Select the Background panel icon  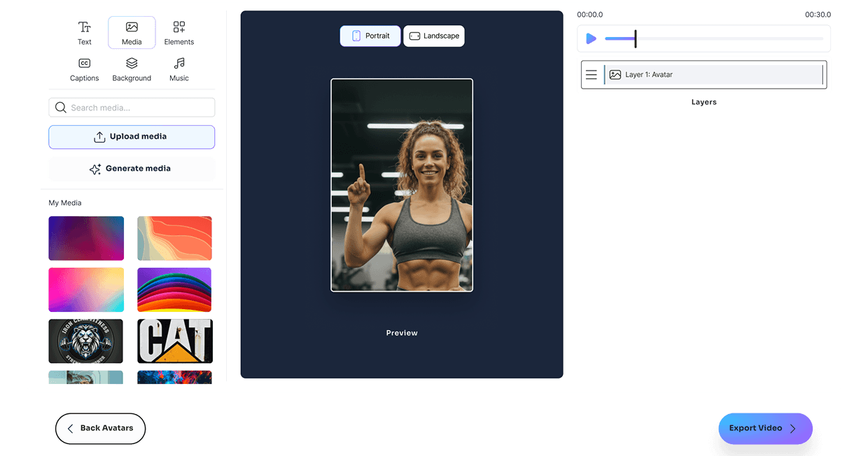pyautogui.click(x=132, y=64)
